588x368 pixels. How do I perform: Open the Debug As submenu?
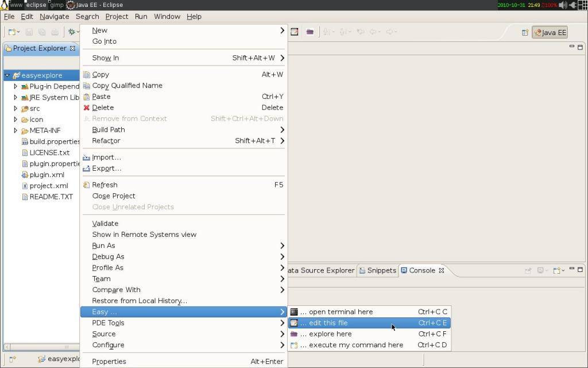[184, 256]
